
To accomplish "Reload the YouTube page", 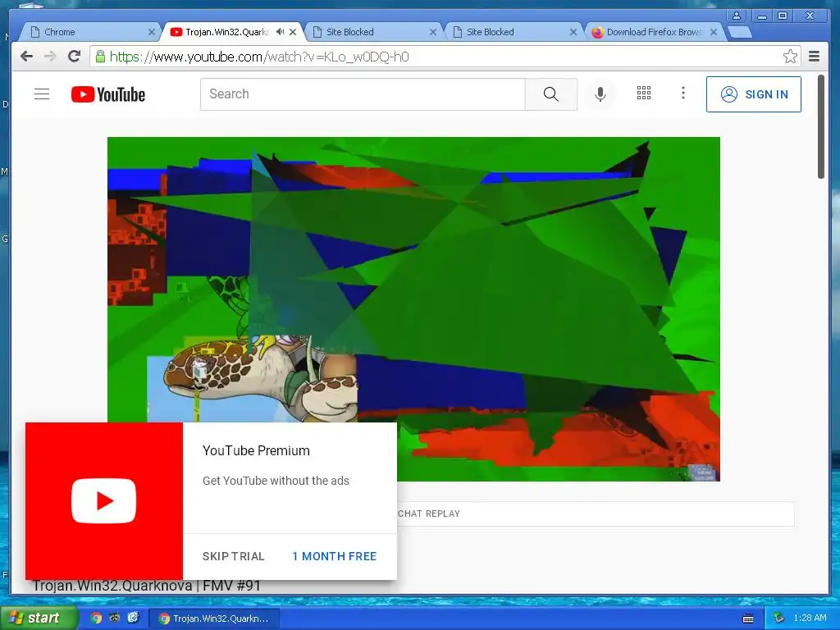I will click(x=74, y=57).
